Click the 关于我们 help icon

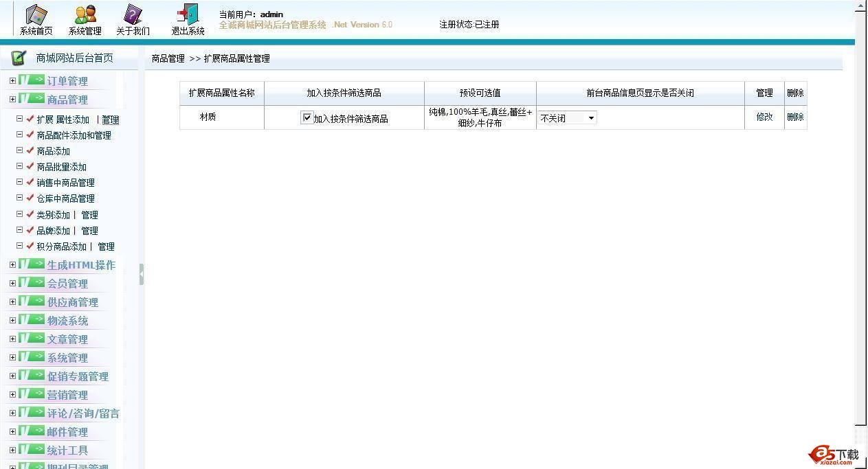click(133, 15)
